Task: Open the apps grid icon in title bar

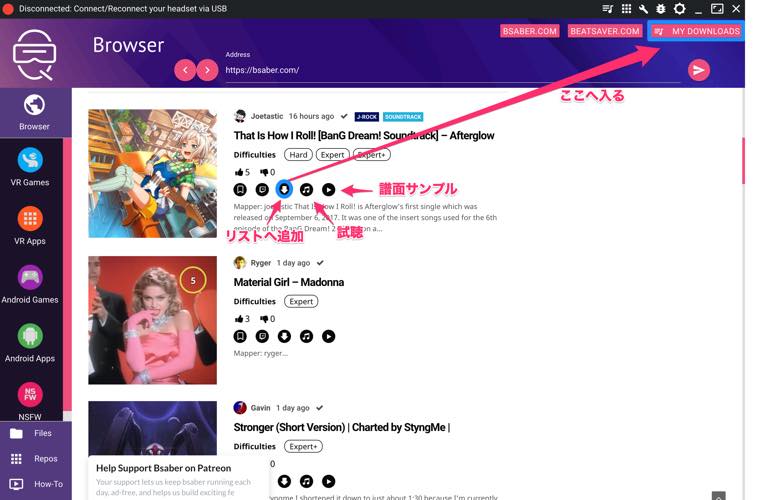Action: [626, 9]
